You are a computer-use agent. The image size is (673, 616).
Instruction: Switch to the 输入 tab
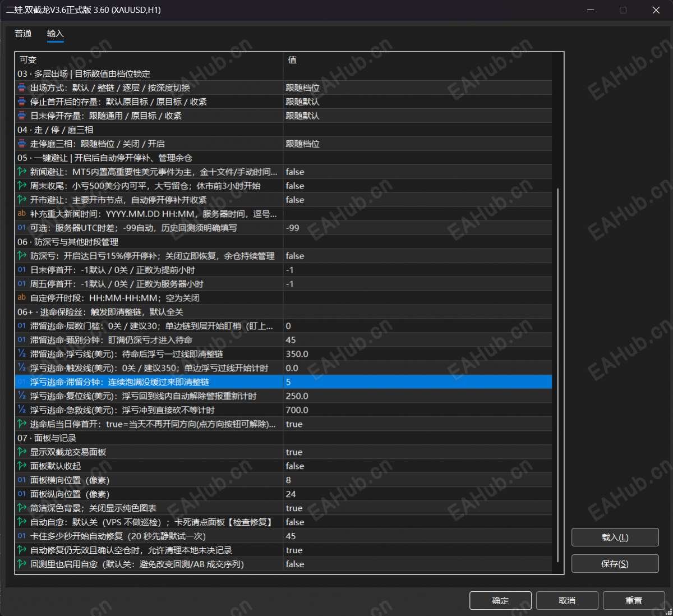pos(55,34)
